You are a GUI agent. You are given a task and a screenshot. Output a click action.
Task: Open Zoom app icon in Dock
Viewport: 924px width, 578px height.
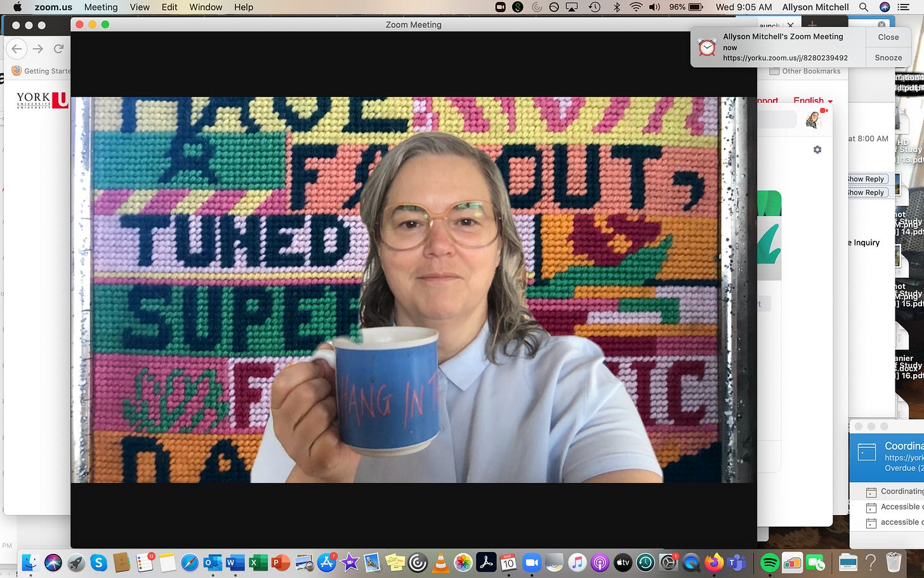pos(531,562)
